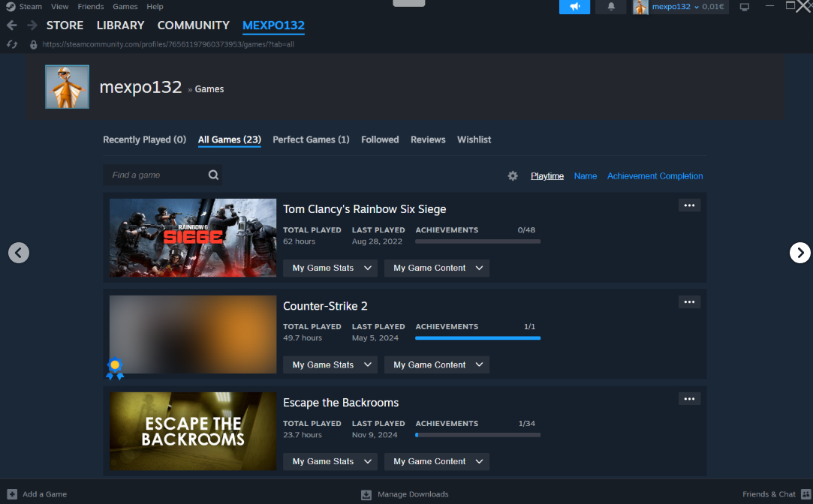Click the magnifier search icon in Find a game
Image resolution: width=813 pixels, height=504 pixels.
pos(214,175)
